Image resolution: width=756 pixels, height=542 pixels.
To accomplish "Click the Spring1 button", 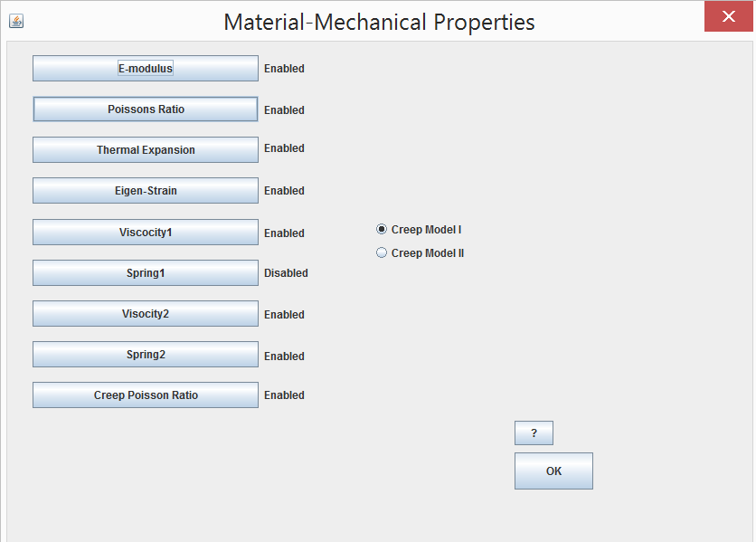I will (145, 272).
